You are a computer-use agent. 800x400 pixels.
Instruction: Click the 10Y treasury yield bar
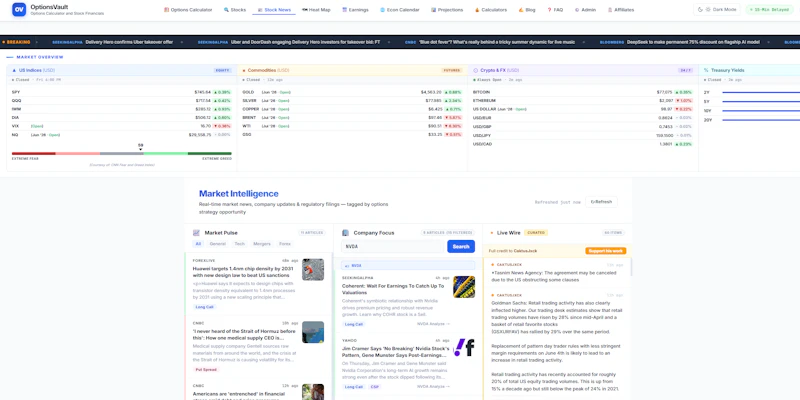tap(761, 111)
